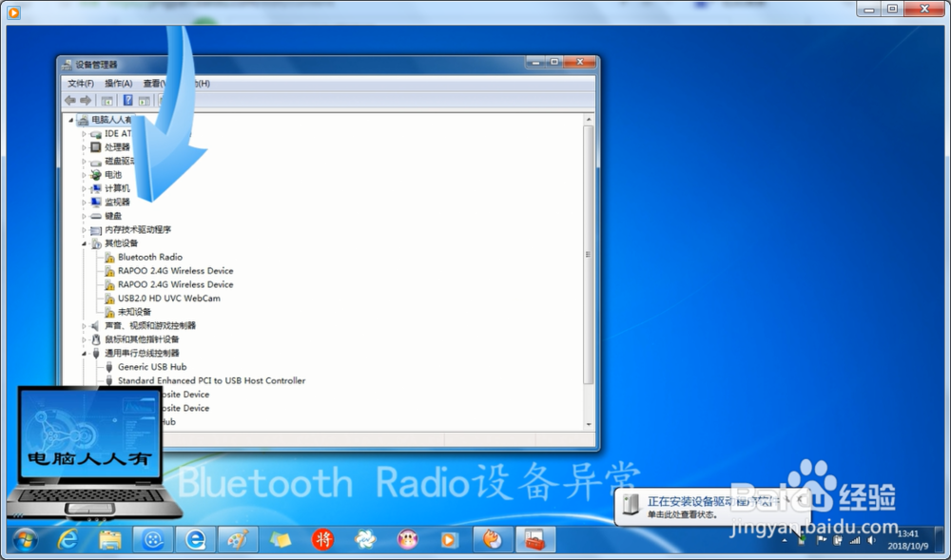Select Standard Enhanced PCI to USB Host Controller

211,380
